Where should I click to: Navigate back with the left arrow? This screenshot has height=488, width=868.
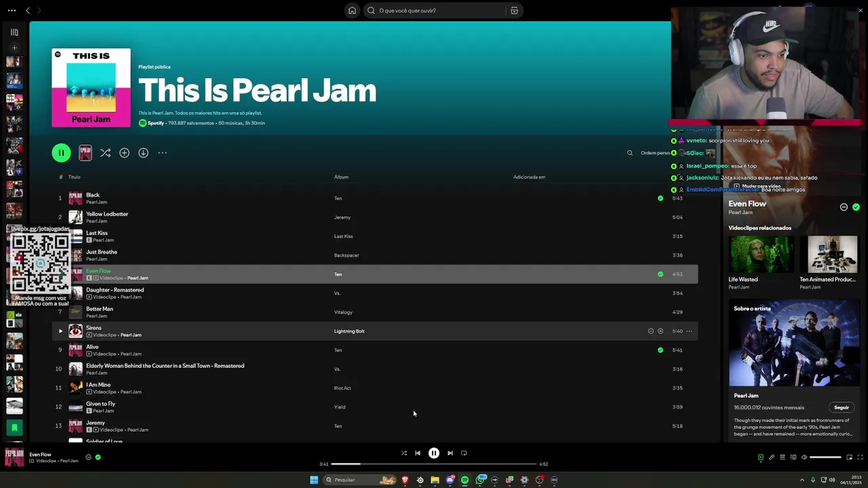(28, 10)
